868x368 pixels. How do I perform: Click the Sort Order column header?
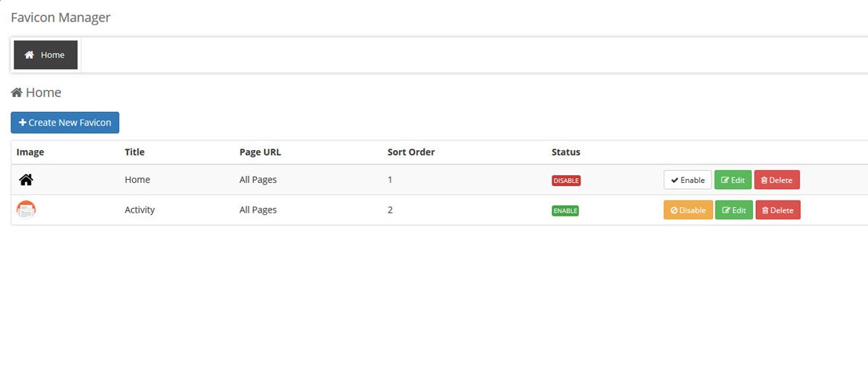411,152
